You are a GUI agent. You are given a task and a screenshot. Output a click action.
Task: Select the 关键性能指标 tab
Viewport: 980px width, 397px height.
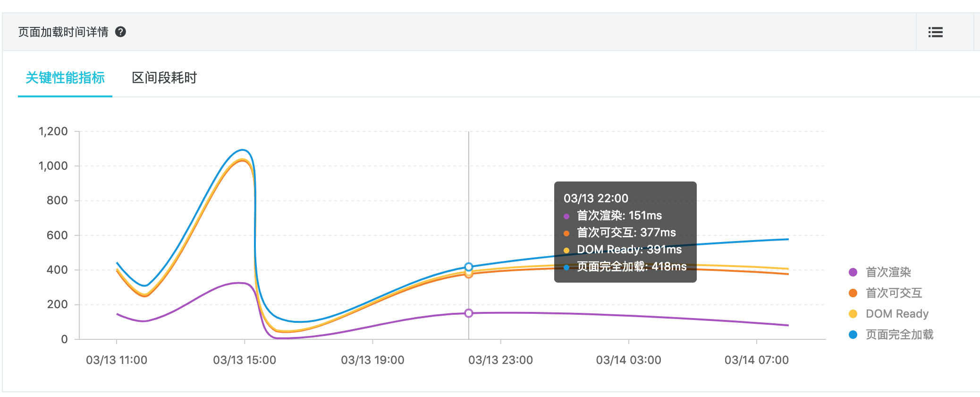pyautogui.click(x=65, y=78)
